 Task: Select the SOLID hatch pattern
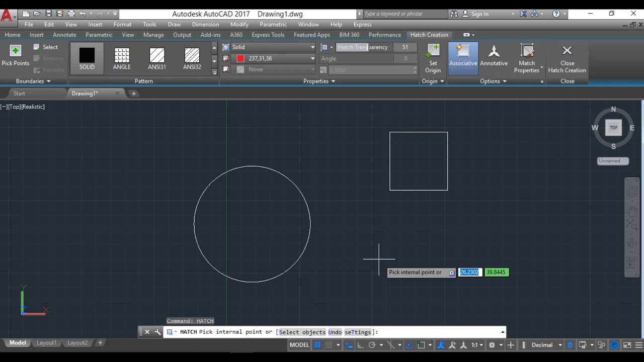[x=87, y=58]
